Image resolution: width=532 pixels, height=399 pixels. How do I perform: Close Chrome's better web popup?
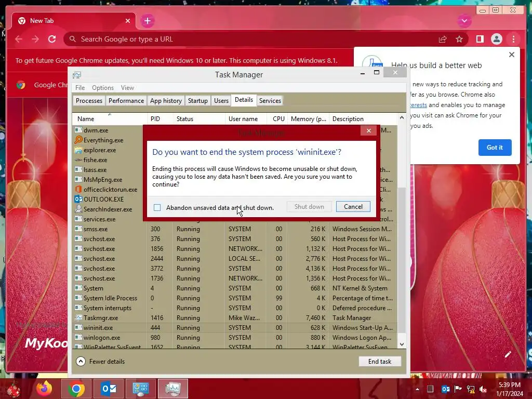tap(512, 55)
